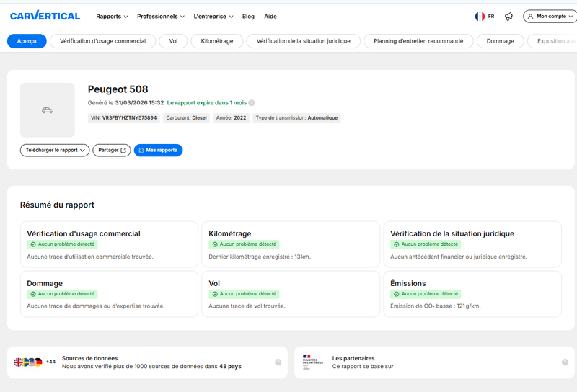Click the car placeholder thumbnail

click(48, 110)
